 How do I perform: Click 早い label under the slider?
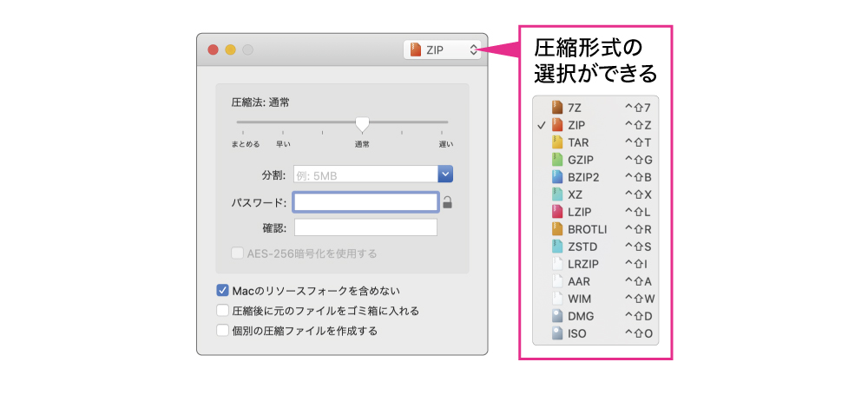[x=283, y=144]
